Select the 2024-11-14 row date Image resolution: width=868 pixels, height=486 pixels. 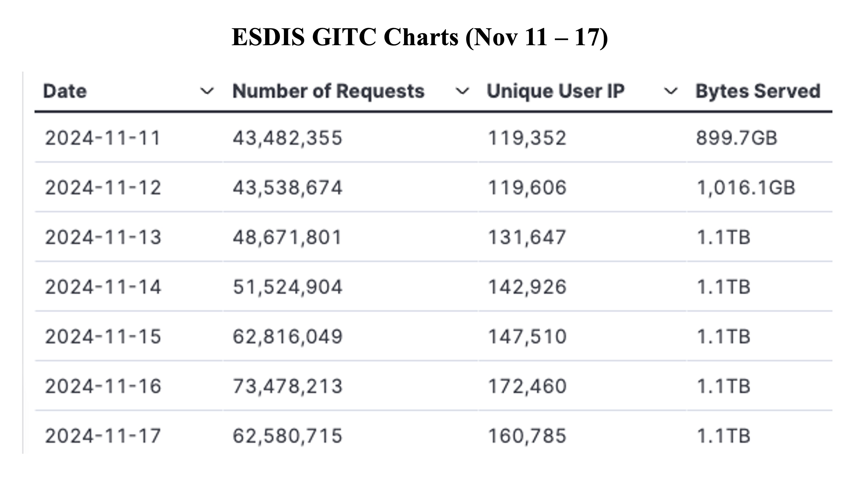click(103, 287)
